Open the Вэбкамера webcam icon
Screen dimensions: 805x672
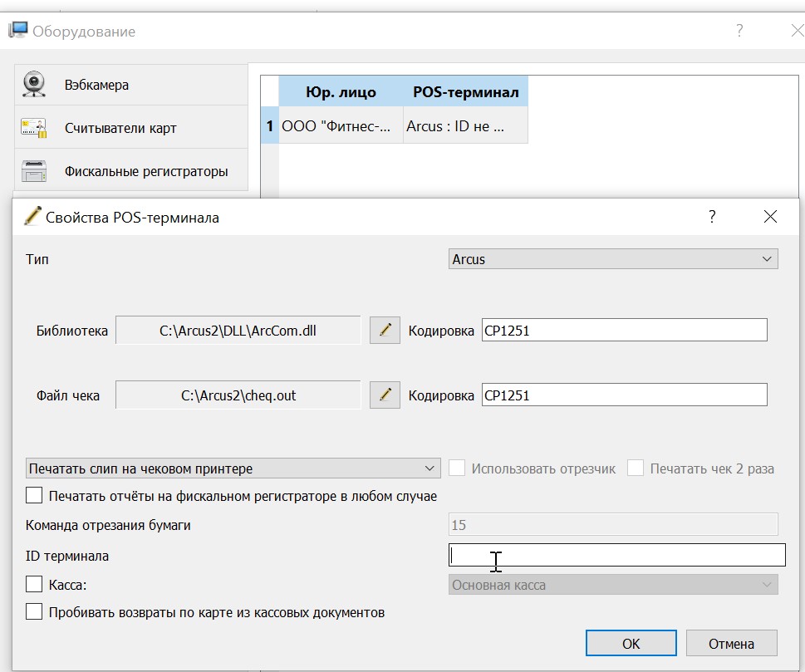coord(34,84)
